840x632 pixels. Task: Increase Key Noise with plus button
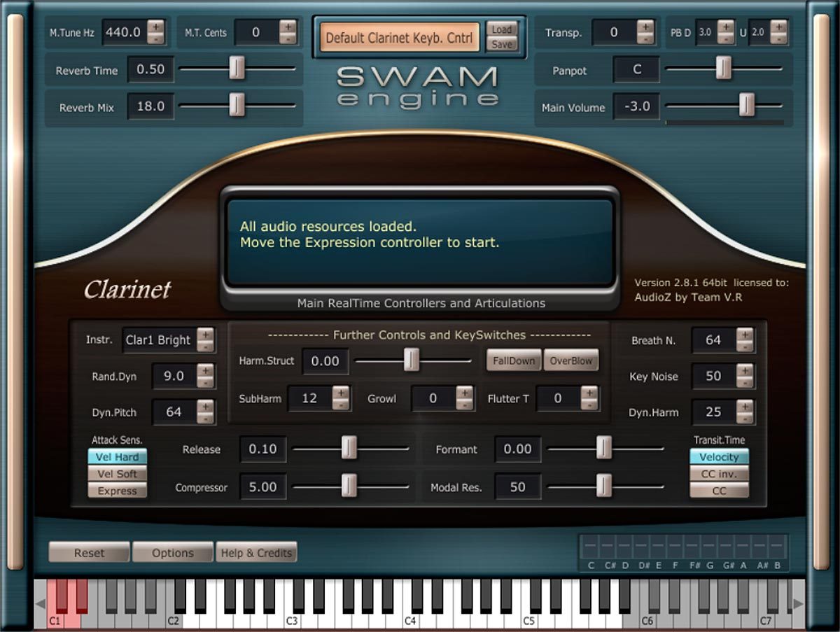745,371
